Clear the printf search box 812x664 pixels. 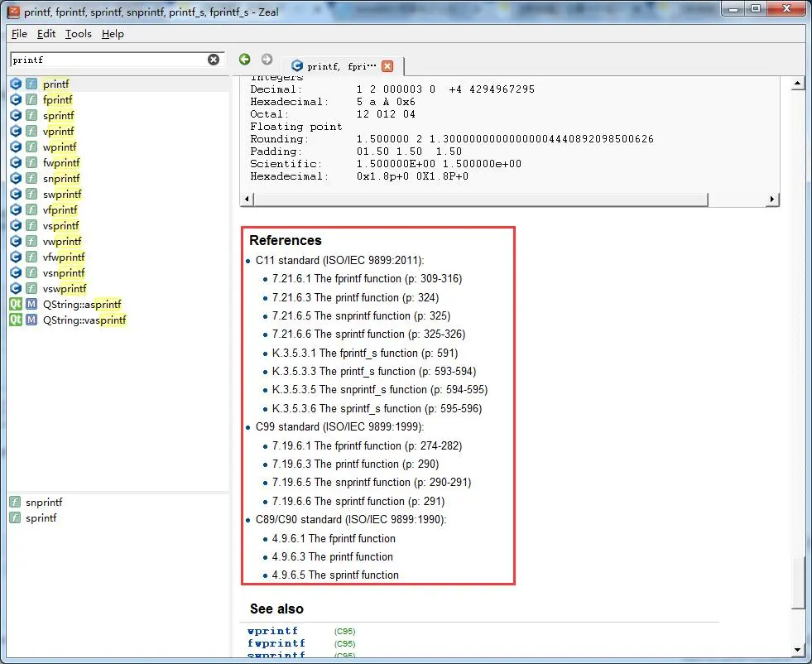(214, 60)
